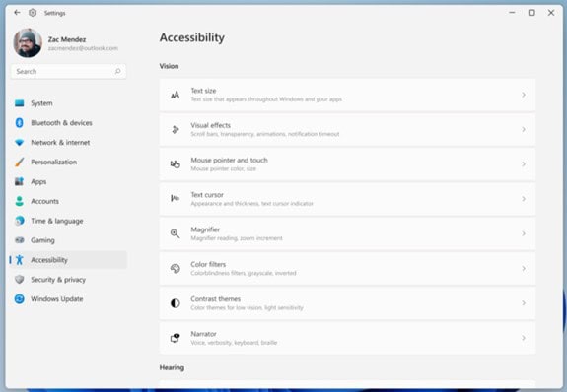Click the Visual effects sparkle icon

pyautogui.click(x=175, y=129)
